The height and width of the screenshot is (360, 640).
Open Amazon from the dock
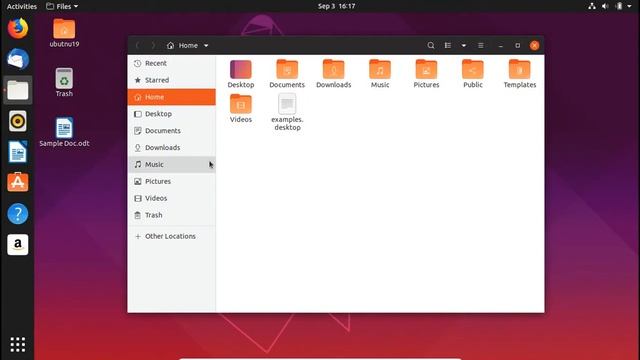(18, 244)
